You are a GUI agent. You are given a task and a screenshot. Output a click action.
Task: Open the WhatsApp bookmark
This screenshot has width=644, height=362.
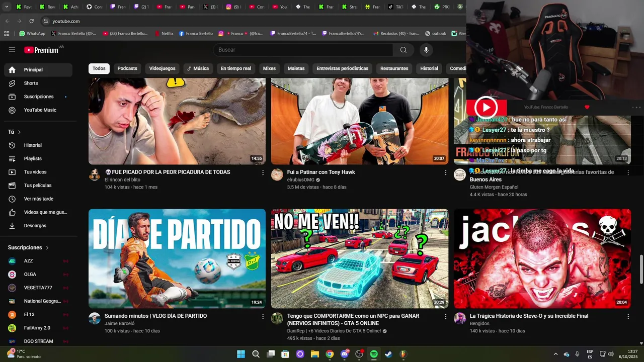coord(32,34)
